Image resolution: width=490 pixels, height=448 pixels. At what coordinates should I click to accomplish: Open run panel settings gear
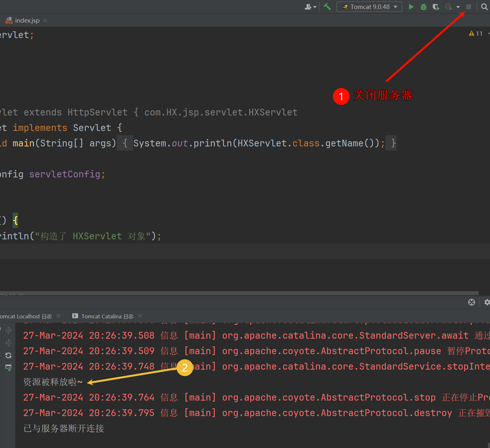click(487, 302)
